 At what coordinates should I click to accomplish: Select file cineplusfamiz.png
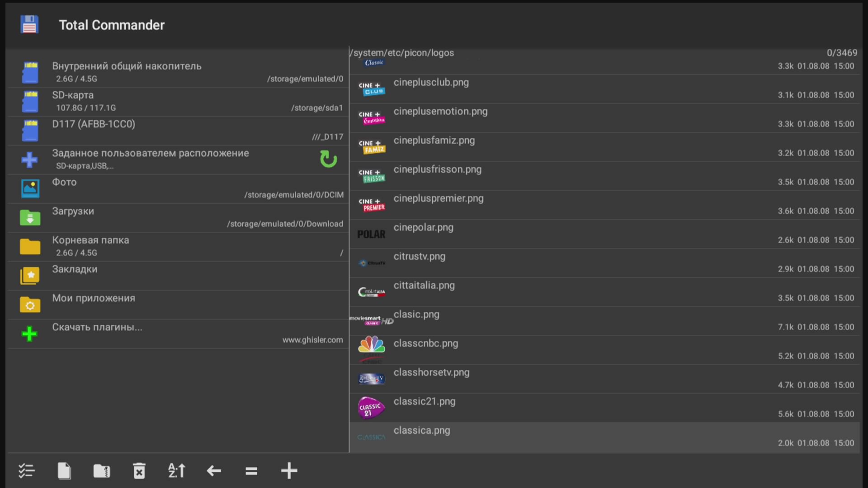tap(605, 147)
